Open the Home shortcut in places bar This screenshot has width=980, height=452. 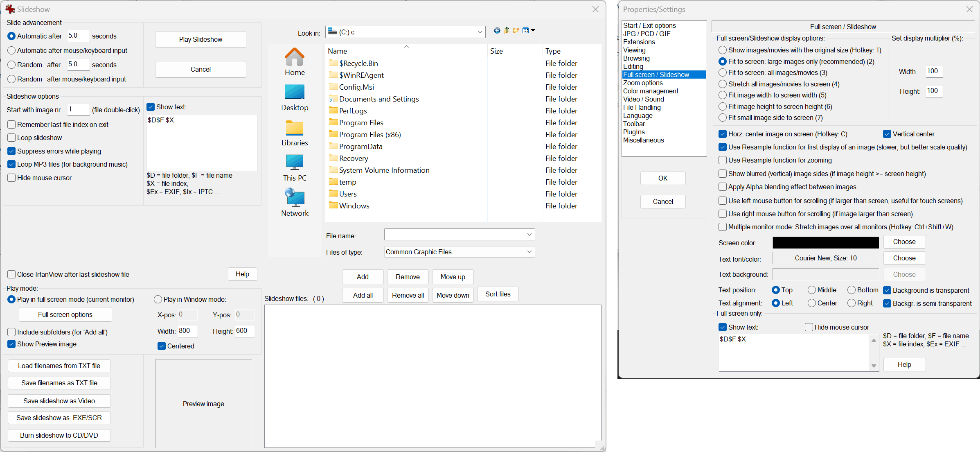point(295,61)
